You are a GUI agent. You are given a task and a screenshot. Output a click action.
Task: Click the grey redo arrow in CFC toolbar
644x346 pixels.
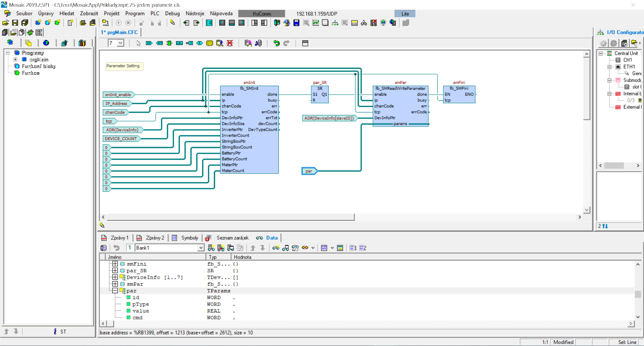[x=286, y=43]
